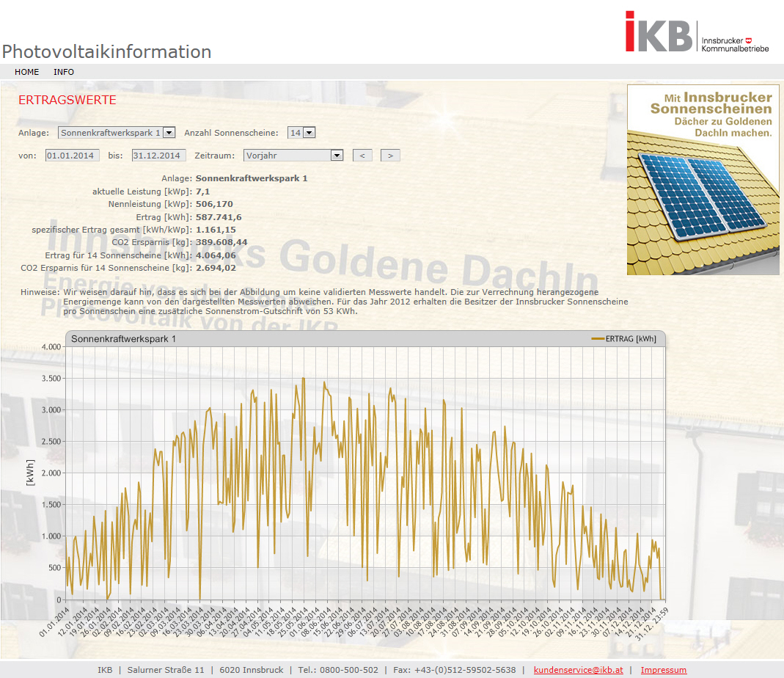The height and width of the screenshot is (678, 784).
Task: Expand the Zeitraum dropdown set to Vorjahr
Action: point(293,156)
